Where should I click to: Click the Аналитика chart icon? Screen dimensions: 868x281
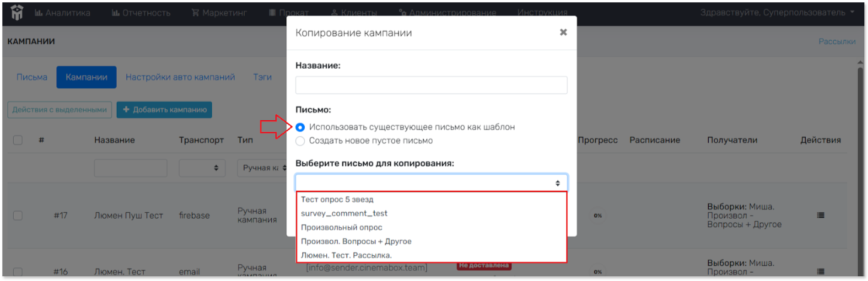point(39,13)
